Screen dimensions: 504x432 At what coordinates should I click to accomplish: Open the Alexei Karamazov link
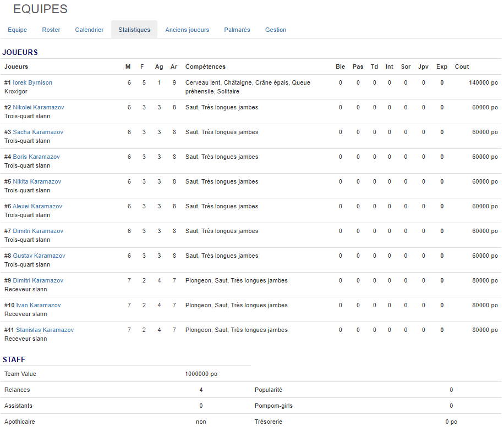(37, 206)
